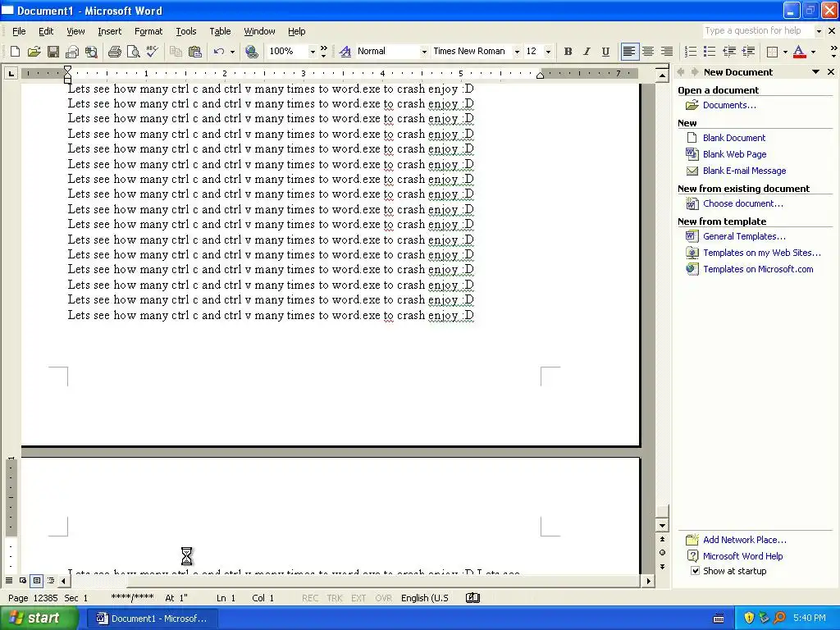Open border style dropdown arrow

(785, 52)
